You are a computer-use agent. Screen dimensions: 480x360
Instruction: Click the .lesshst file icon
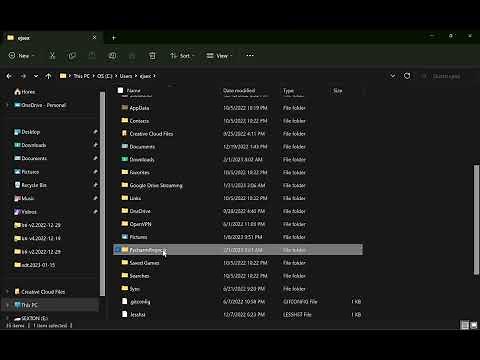(125, 314)
